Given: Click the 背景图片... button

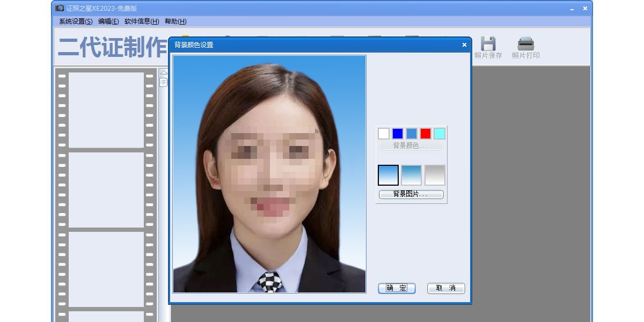Looking at the screenshot, I should click(411, 194).
